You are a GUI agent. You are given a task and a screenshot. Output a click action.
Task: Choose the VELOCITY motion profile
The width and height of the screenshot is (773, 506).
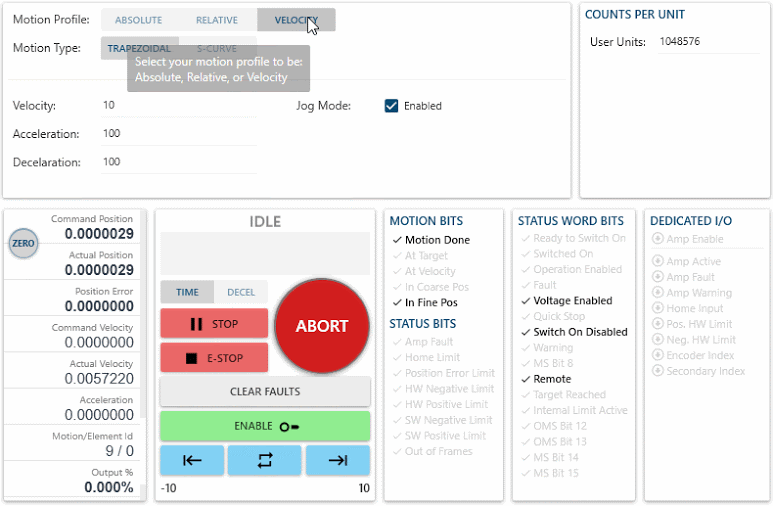(296, 20)
